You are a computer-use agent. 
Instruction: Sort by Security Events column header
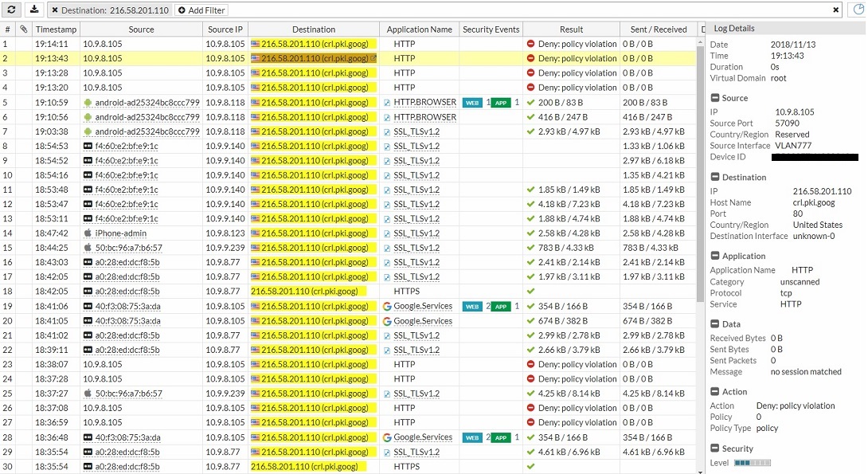click(491, 29)
